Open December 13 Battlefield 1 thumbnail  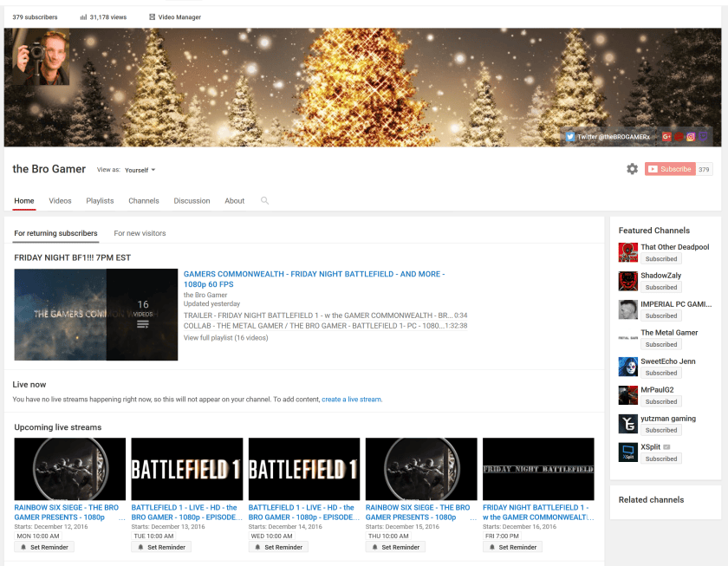(x=186, y=469)
